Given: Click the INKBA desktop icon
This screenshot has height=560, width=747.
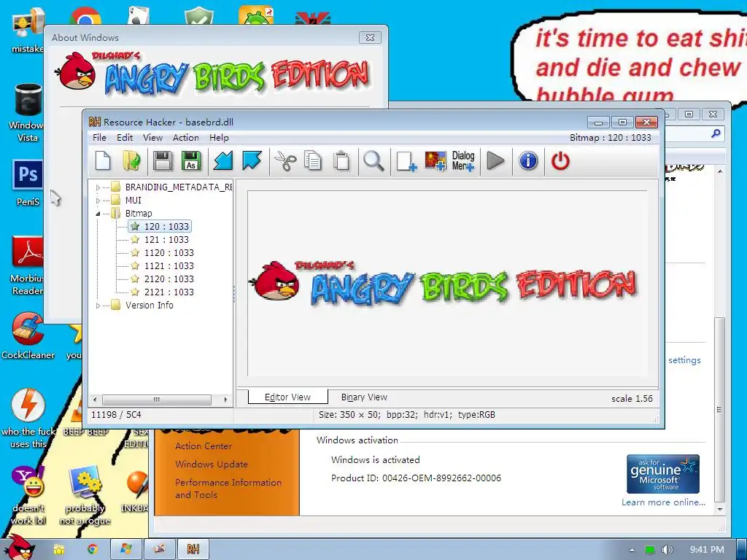Looking at the screenshot, I should (x=135, y=492).
